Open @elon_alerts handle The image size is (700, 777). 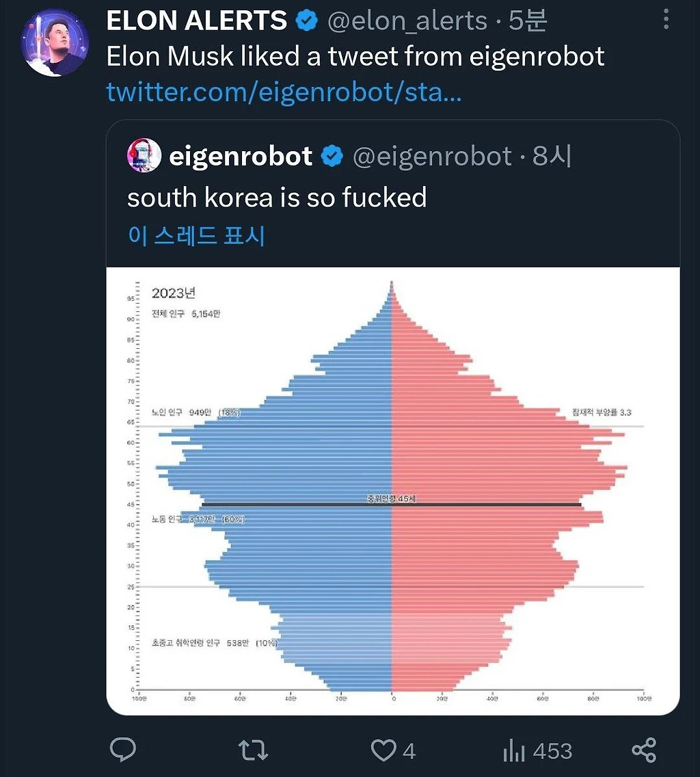(407, 21)
